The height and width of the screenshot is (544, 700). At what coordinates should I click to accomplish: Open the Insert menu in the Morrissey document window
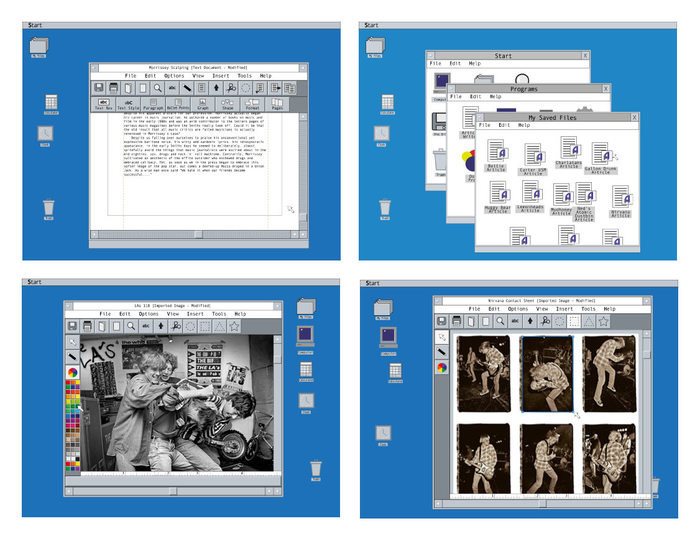point(221,76)
